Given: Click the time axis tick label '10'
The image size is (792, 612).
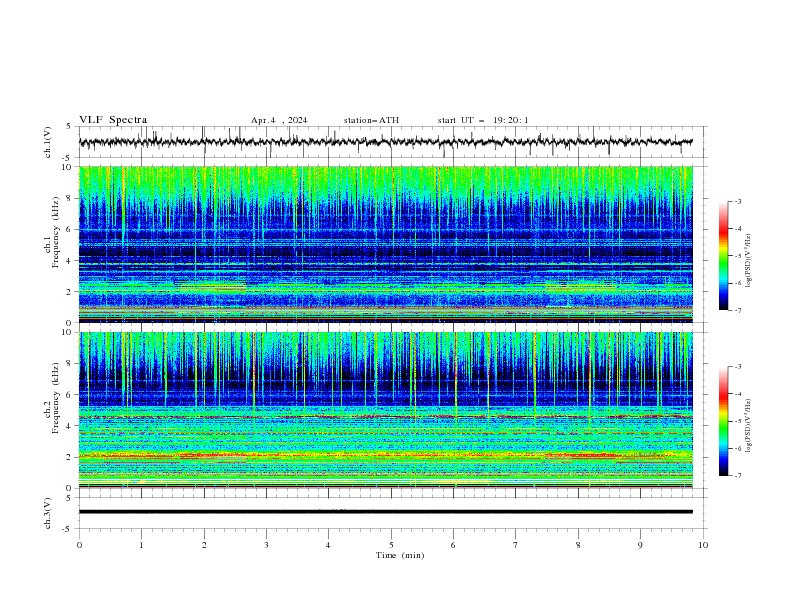Looking at the screenshot, I should point(703,545).
